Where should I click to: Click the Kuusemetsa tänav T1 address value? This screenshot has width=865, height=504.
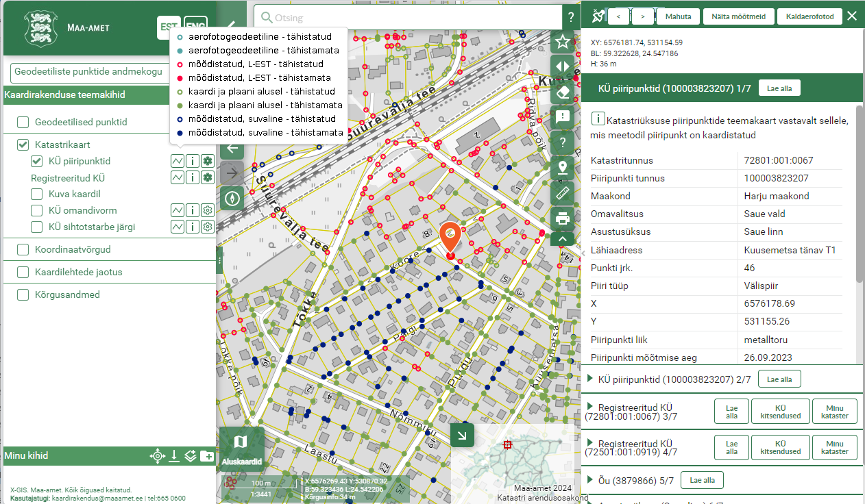tap(790, 250)
